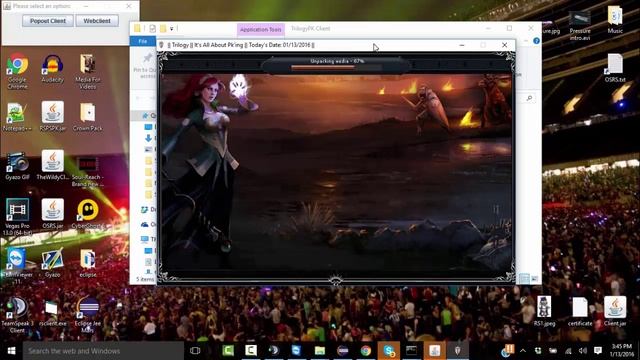
Task: Launch the Gyazo GIF shortcut
Action: tap(18, 166)
